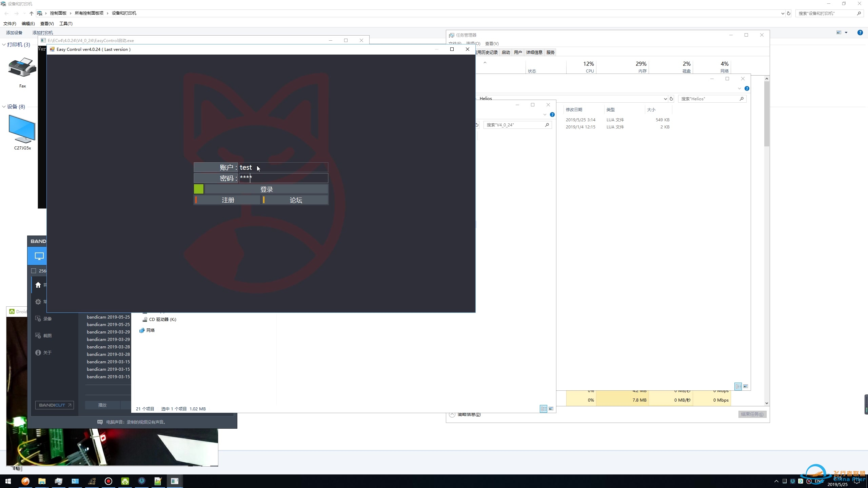Image resolution: width=868 pixels, height=488 pixels.
Task: Open the 文件(F) menu
Action: (x=10, y=23)
